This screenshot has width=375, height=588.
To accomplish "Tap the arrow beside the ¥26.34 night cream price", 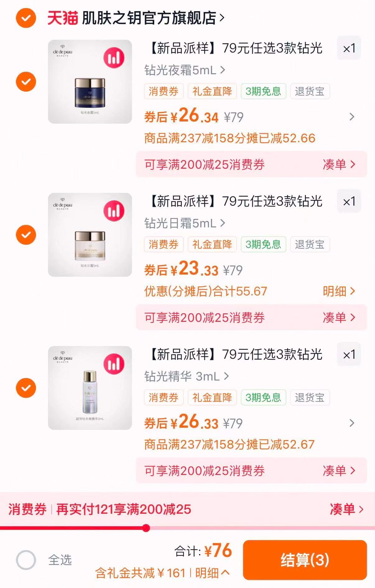I will point(352,117).
